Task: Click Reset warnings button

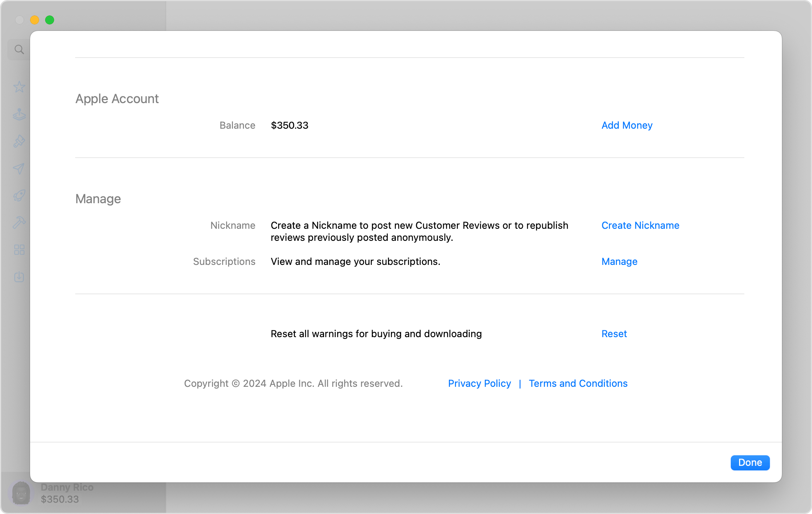Action: [x=614, y=333]
